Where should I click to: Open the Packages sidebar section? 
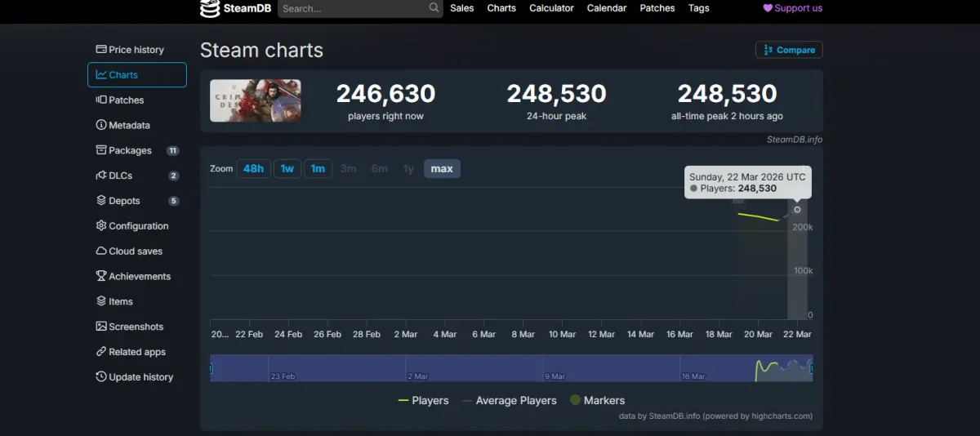[x=137, y=151]
